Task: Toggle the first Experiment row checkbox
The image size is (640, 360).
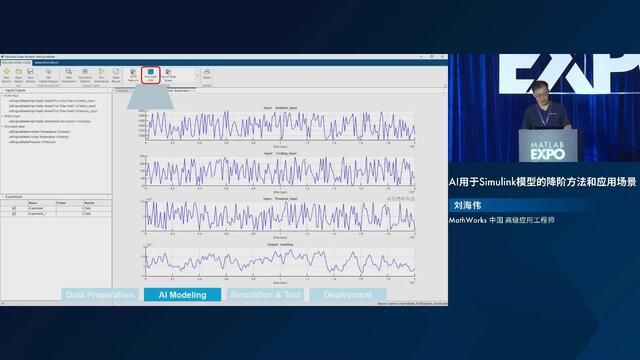Action: point(14,208)
